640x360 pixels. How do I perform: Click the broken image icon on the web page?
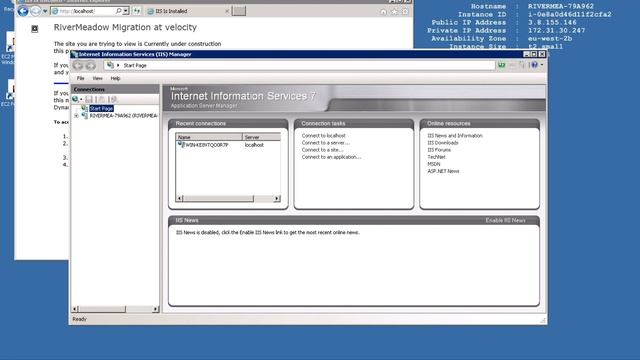[x=35, y=29]
